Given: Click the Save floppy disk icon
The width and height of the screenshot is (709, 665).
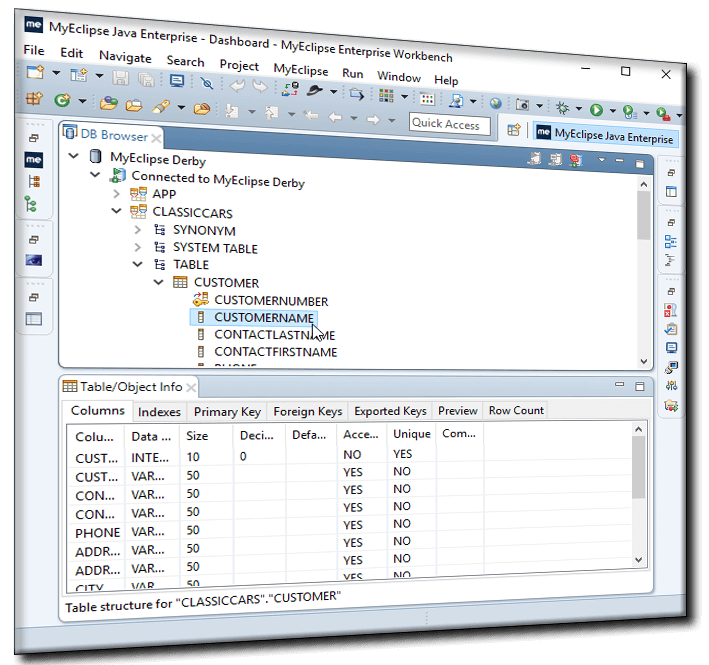Looking at the screenshot, I should [121, 78].
